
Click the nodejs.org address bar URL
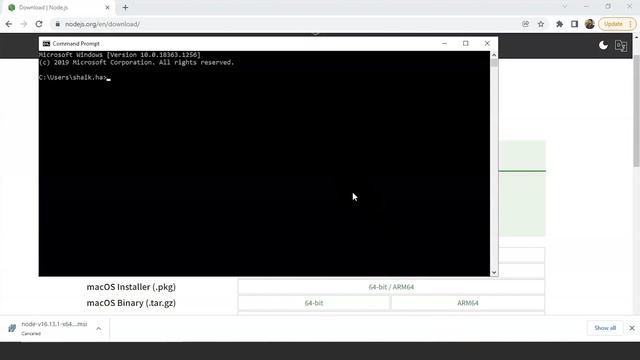[x=102, y=24]
